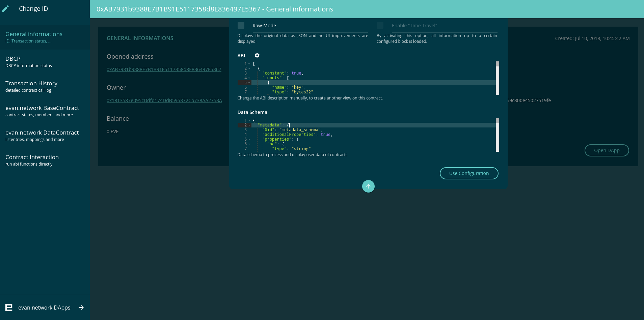Open the opened address link 0xAB7931b...
This screenshot has height=320, width=644.
coord(164,69)
